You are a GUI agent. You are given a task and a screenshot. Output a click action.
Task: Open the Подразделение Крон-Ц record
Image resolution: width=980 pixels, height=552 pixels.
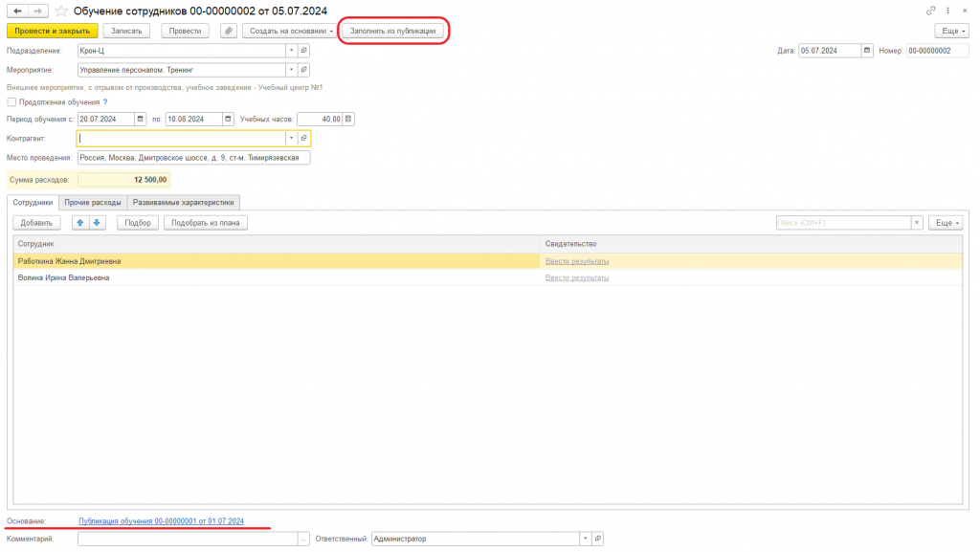303,51
